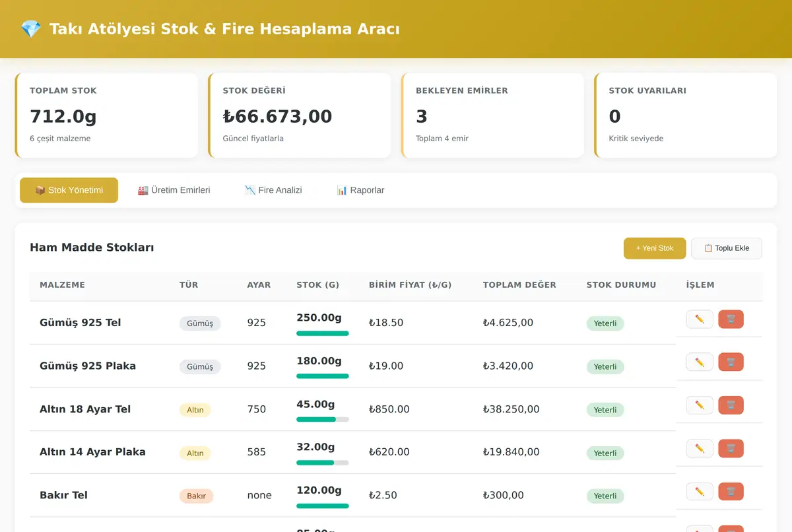Open the Stok Yönetimi tab
The image size is (792, 532).
pos(69,190)
